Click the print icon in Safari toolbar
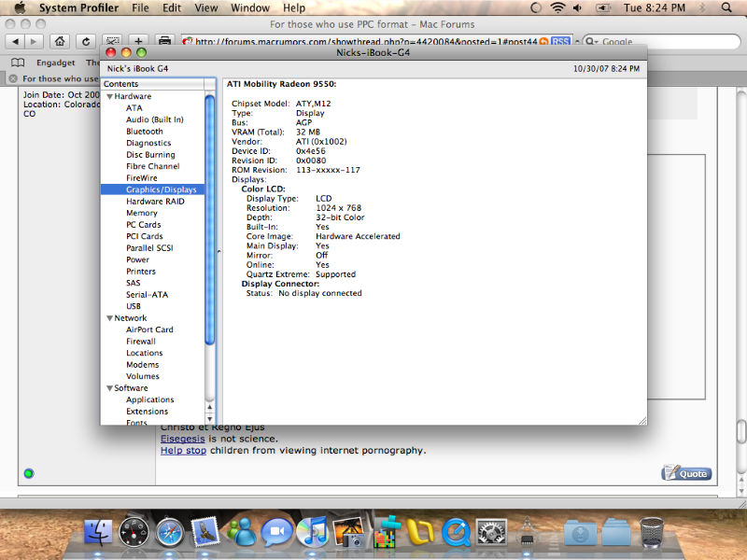The width and height of the screenshot is (747, 560). tap(164, 41)
